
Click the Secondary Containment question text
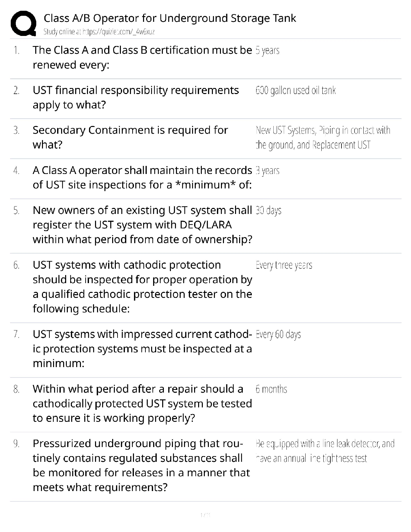point(130,137)
